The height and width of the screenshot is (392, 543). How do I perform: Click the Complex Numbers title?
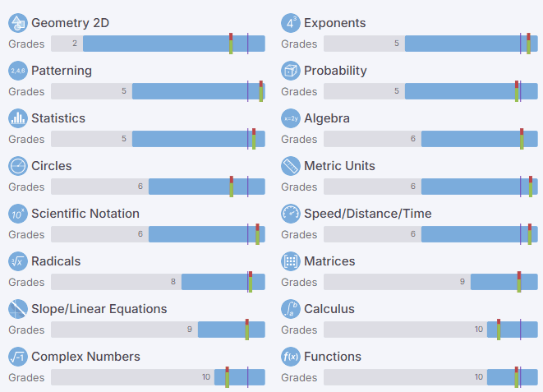coord(85,357)
